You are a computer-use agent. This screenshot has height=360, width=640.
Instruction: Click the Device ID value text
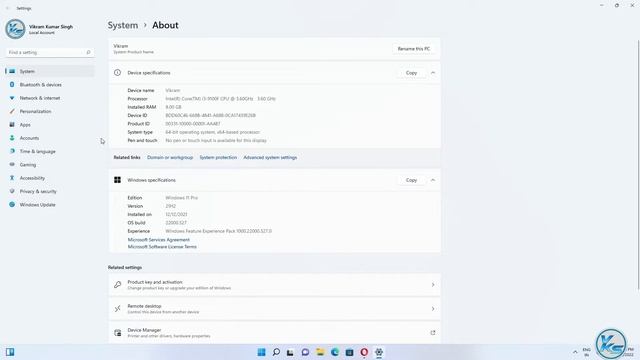(x=211, y=115)
